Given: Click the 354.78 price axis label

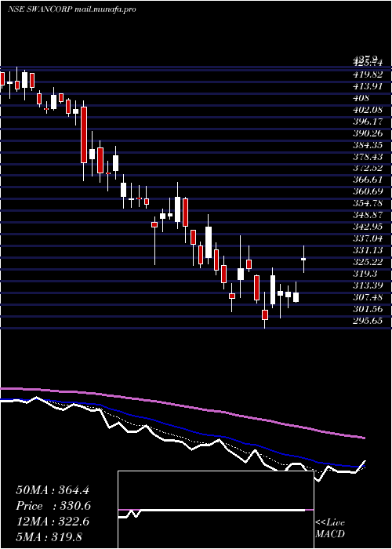Looking at the screenshot, I should click(368, 203).
